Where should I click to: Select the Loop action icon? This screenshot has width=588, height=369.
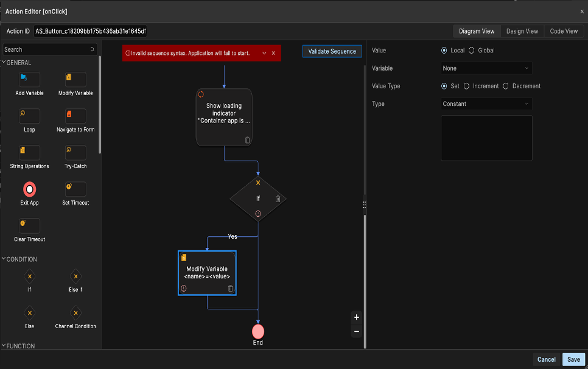click(x=29, y=116)
